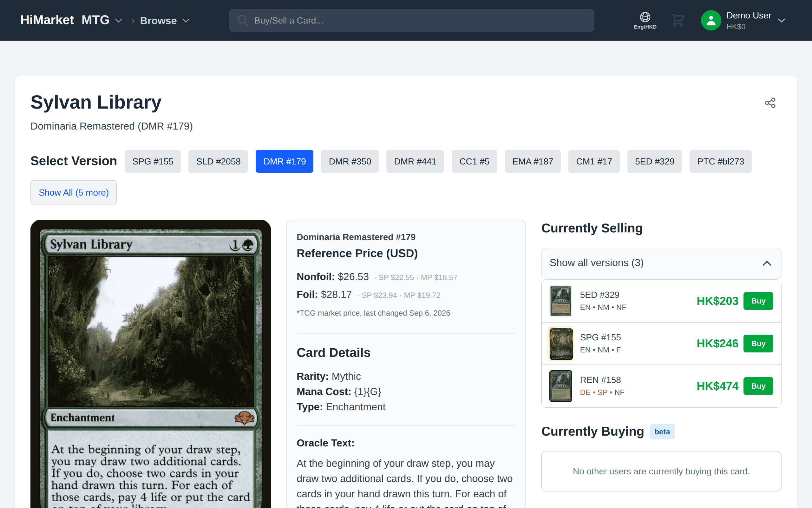This screenshot has height=508, width=812.
Task: Click the 'Mana Cost: {1}{G}' line
Action: tap(339, 392)
